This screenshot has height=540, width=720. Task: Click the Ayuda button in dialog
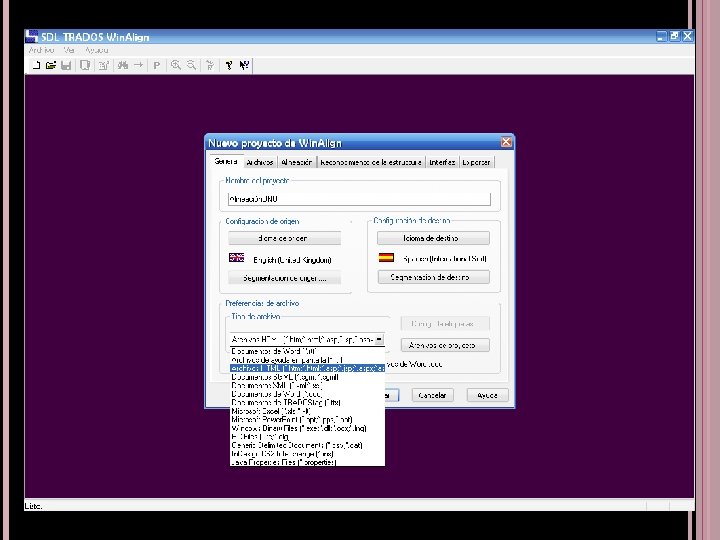(487, 395)
